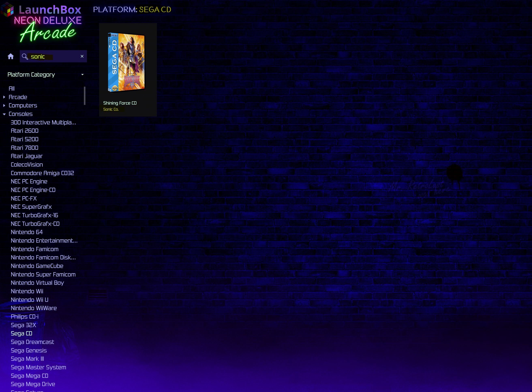This screenshot has width=532, height=392.
Task: Select Sega Mark III platform
Action: [x=27, y=359]
